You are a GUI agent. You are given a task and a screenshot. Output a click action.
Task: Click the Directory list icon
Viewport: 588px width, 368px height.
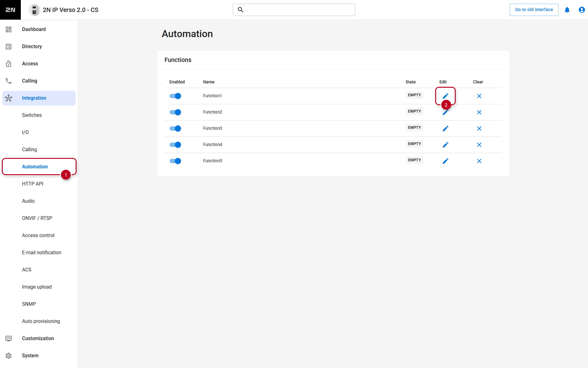pos(9,47)
